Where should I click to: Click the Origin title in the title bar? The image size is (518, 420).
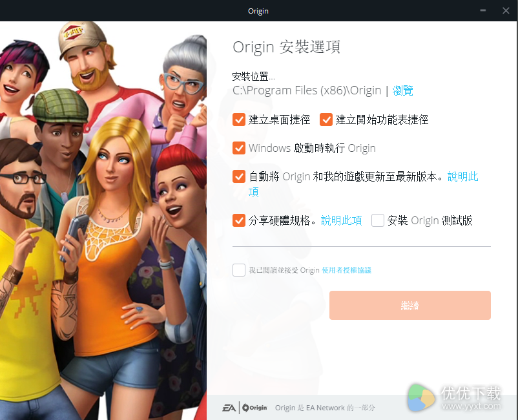click(x=258, y=11)
